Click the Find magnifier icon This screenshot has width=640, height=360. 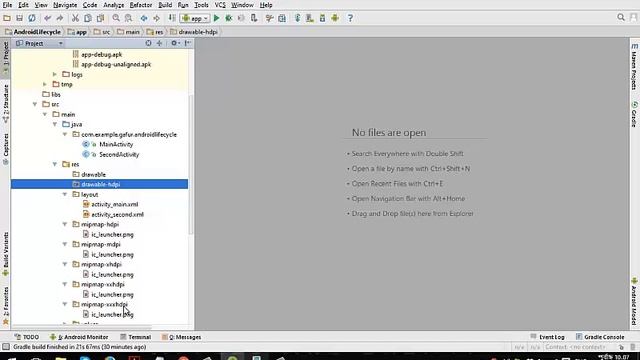pyautogui.click(x=116, y=18)
